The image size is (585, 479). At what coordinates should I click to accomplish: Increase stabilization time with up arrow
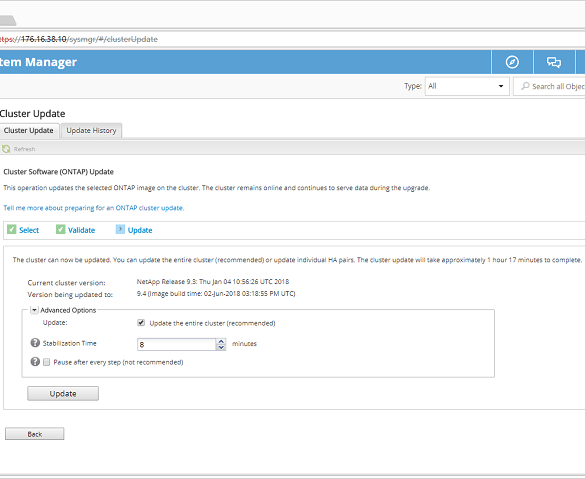point(221,341)
